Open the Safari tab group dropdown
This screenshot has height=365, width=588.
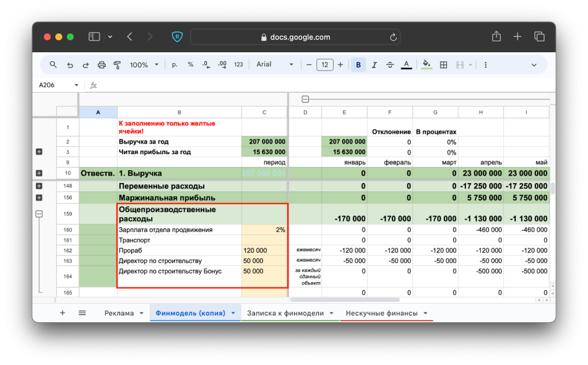pyautogui.click(x=110, y=36)
